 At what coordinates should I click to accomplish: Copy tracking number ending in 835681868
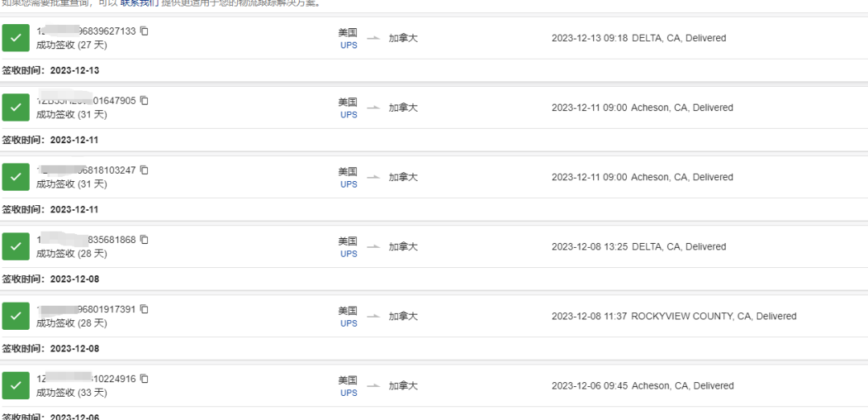144,240
